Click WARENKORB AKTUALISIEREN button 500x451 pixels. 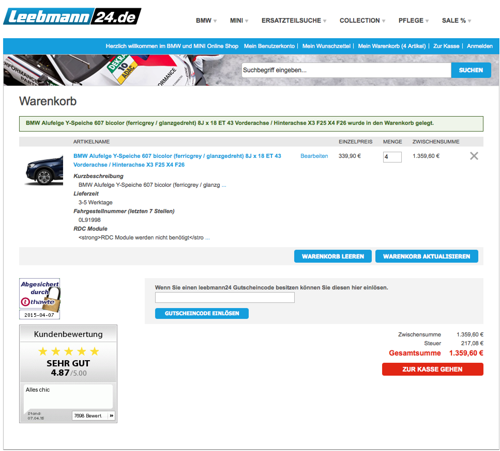coord(426,256)
